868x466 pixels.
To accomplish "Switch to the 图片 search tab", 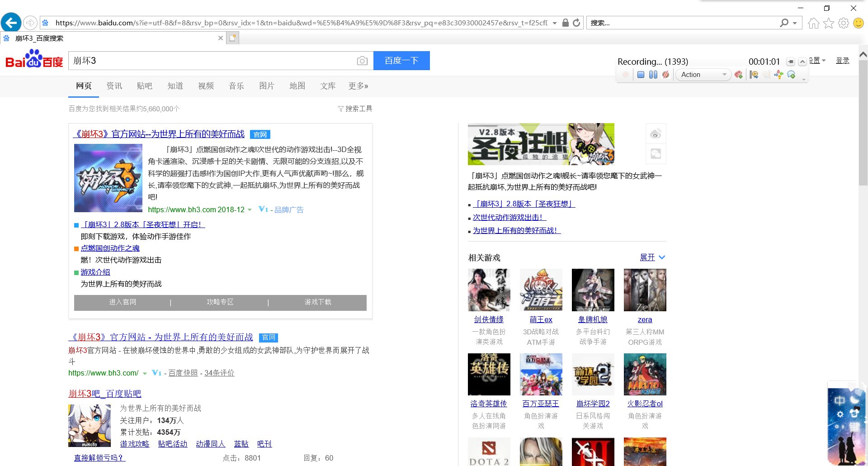I will click(x=267, y=86).
